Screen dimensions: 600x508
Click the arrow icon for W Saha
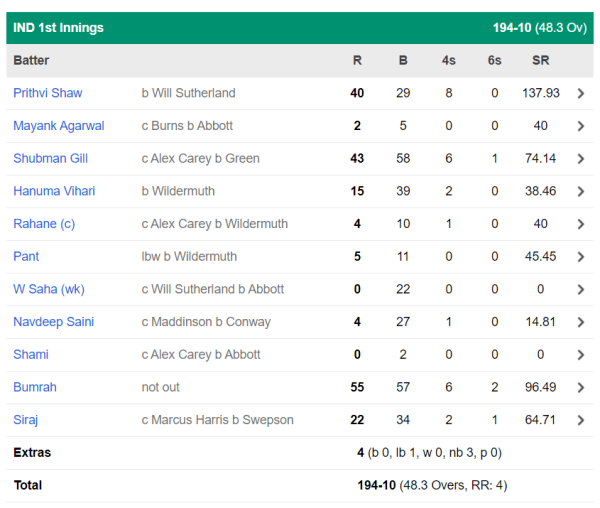click(x=581, y=289)
